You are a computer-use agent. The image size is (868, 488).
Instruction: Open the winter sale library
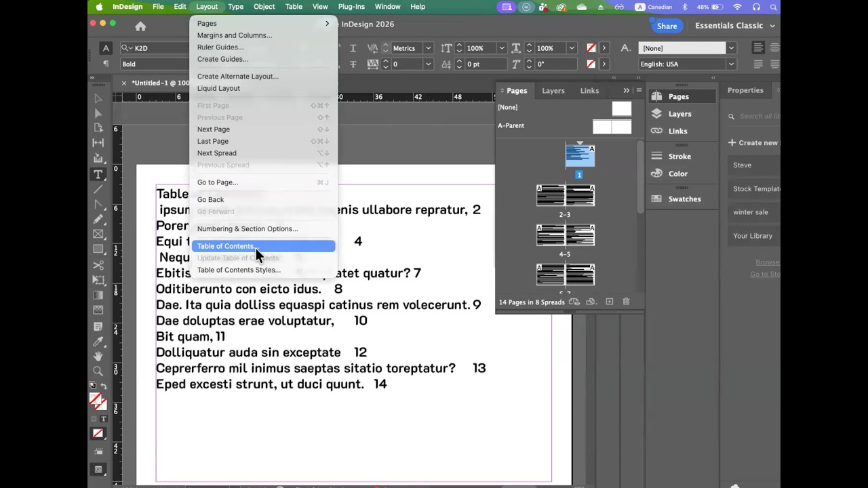(x=754, y=212)
